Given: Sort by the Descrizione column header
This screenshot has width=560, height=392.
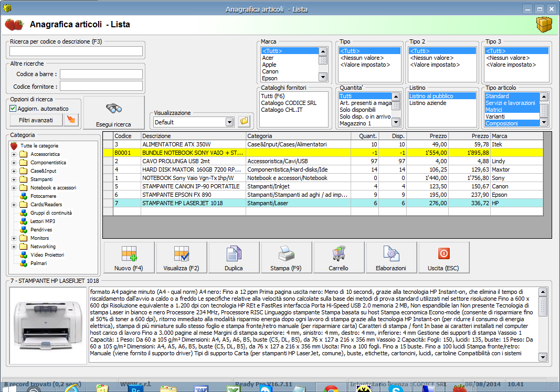Looking at the screenshot, I should 193,136.
